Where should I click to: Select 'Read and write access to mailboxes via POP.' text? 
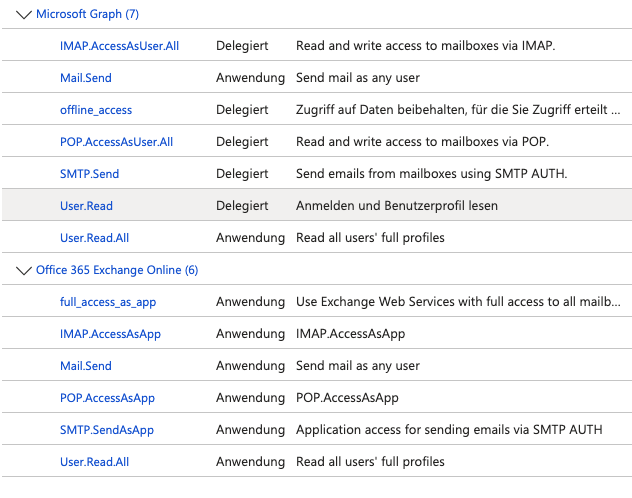pos(422,141)
